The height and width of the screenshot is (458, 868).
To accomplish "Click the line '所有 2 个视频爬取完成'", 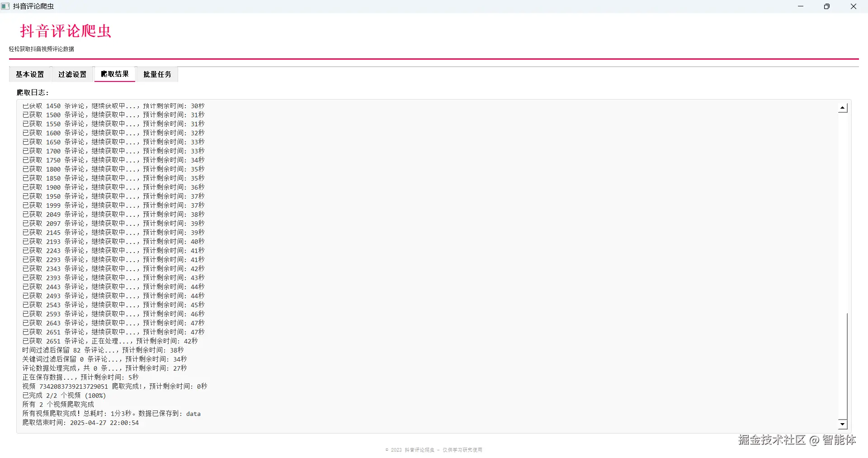I will [x=58, y=405].
